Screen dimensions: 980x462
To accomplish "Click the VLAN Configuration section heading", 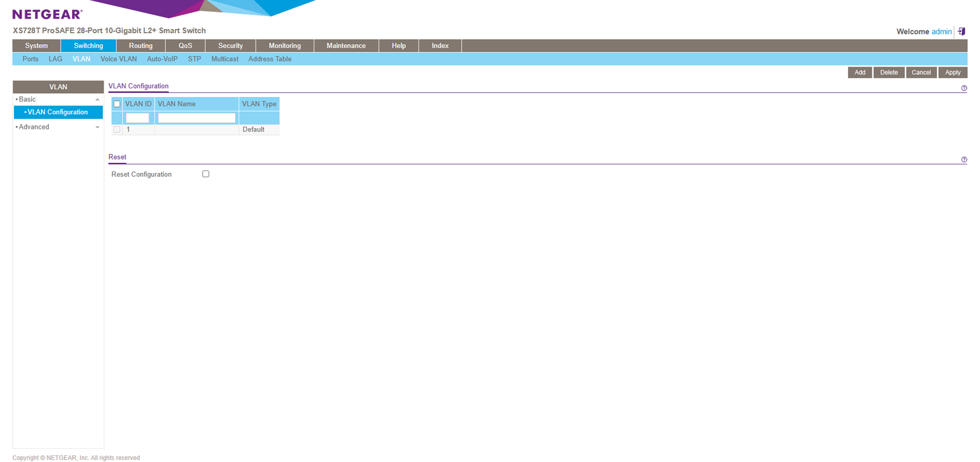I will [x=138, y=86].
